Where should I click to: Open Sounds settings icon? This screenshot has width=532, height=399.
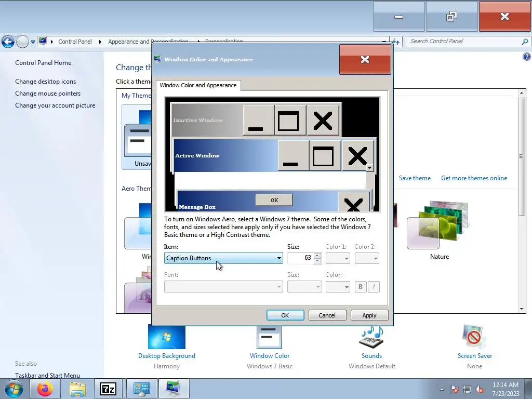point(371,337)
